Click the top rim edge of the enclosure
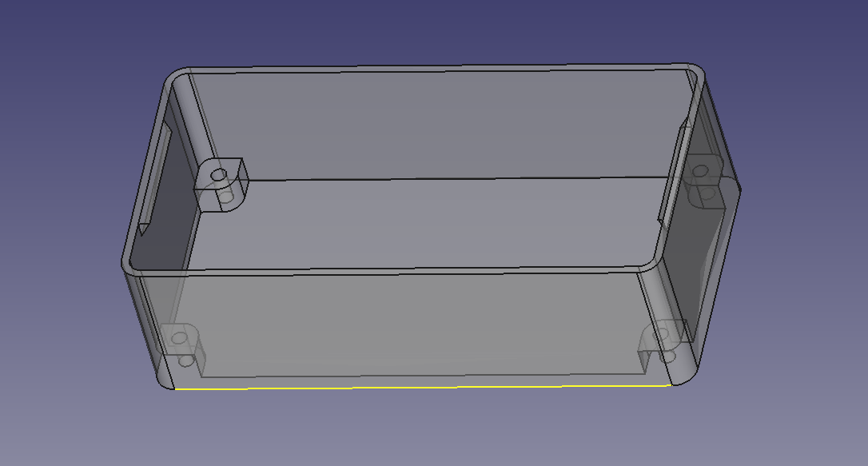The image size is (868, 466). 440,66
